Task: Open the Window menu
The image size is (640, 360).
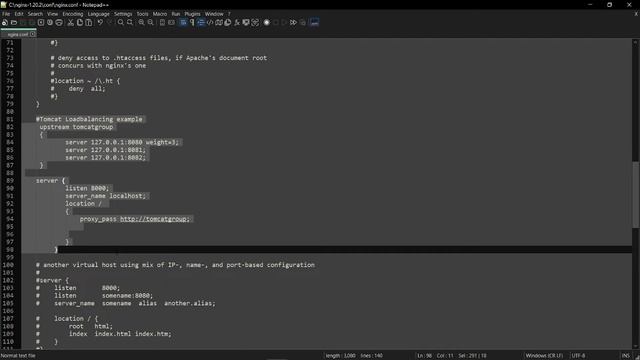Action: coord(214,14)
